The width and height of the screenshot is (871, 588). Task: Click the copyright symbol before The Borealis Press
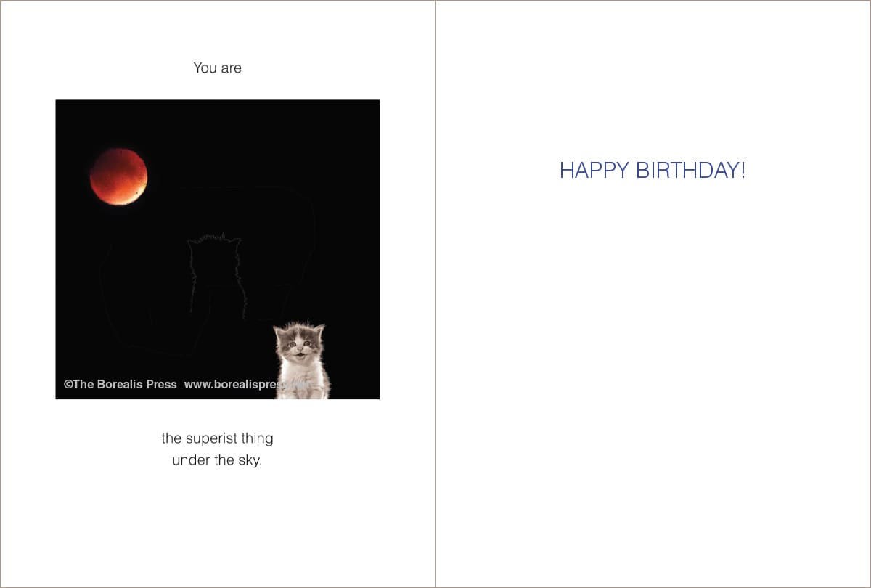click(68, 385)
